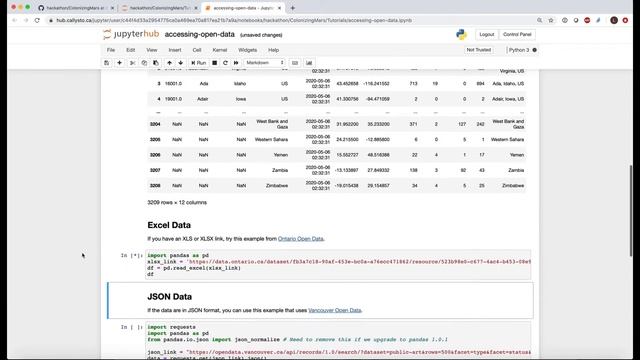Restart the kernel icon
This screenshot has width=640, height=360.
(225, 63)
